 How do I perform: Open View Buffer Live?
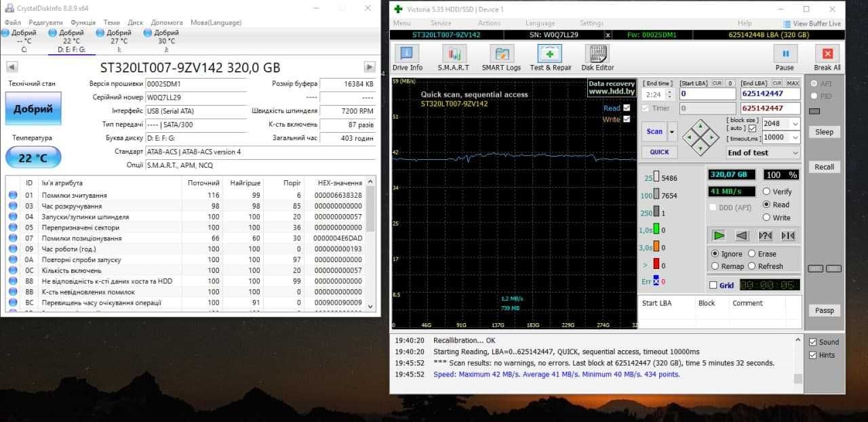[812, 23]
